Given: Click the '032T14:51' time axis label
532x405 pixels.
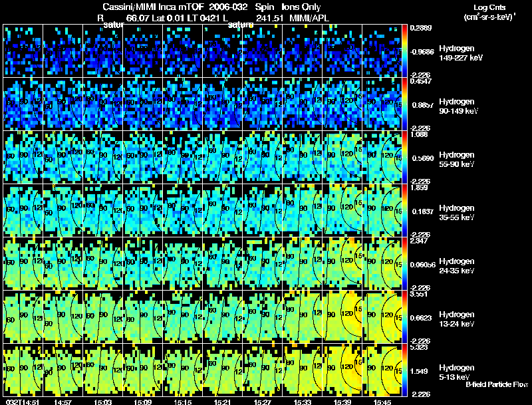Looking at the screenshot, I should (23, 402).
